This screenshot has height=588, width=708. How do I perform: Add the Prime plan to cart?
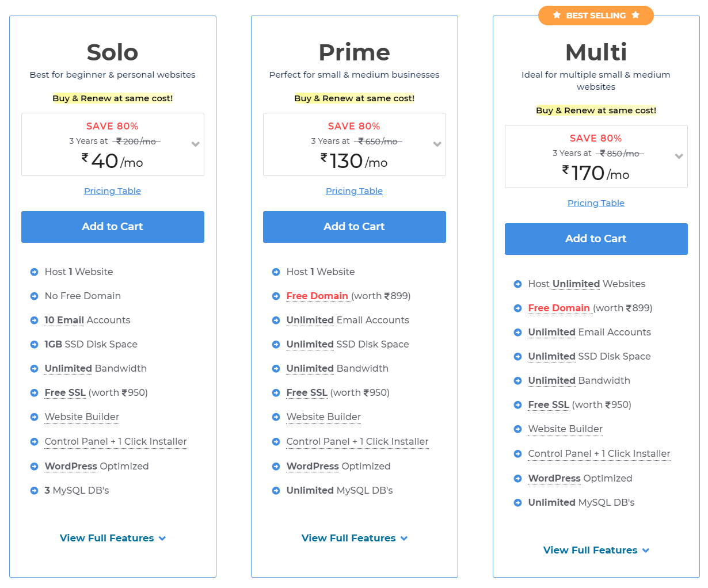tap(355, 227)
